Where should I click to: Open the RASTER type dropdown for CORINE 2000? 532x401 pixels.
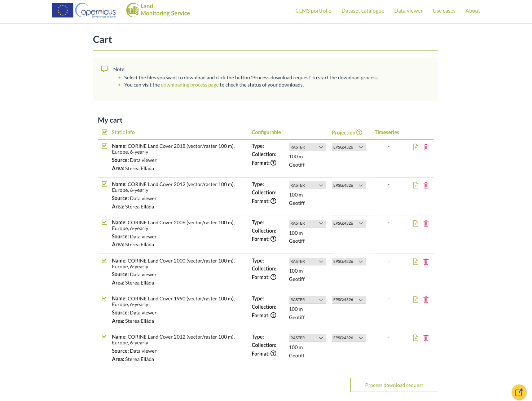click(x=307, y=261)
